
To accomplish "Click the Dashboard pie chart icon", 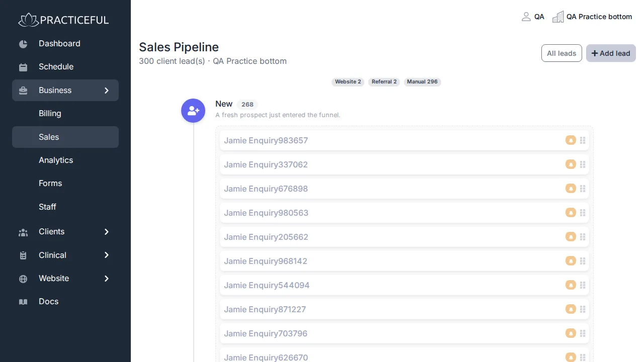I will click(23, 44).
